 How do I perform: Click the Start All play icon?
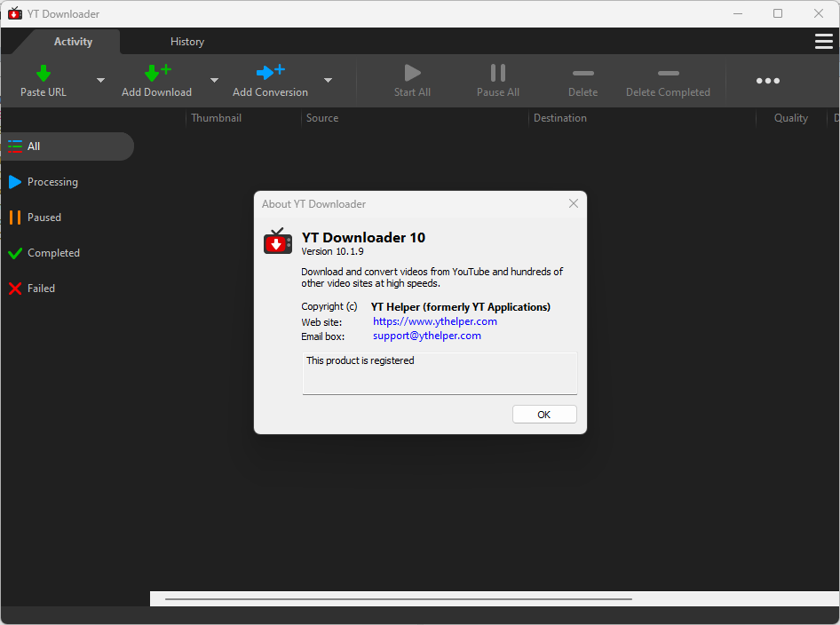tap(412, 72)
